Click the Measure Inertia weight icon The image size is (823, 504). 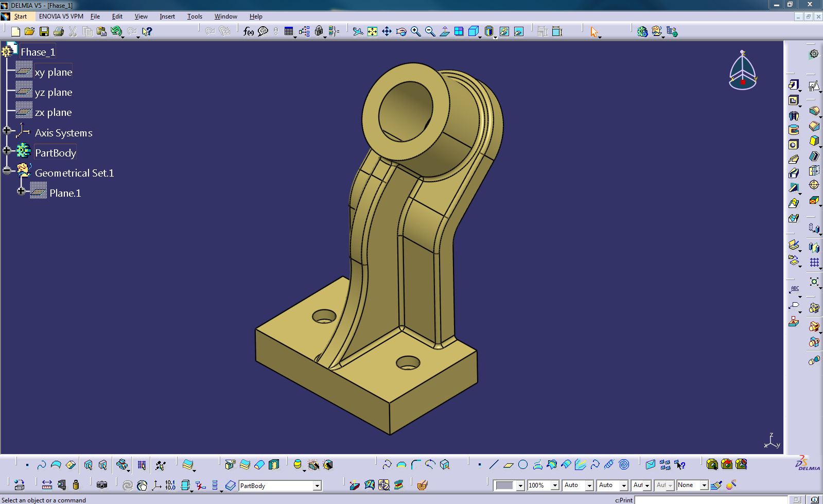click(76, 485)
